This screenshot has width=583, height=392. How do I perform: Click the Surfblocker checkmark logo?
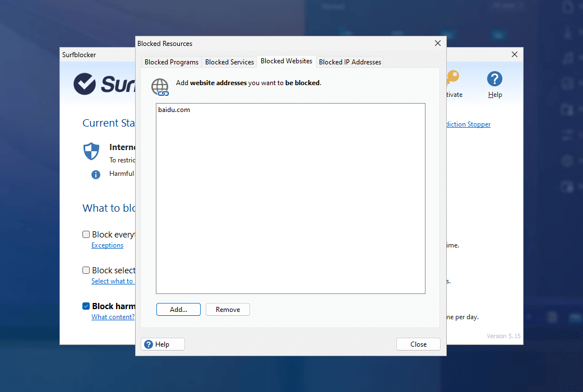coord(85,84)
